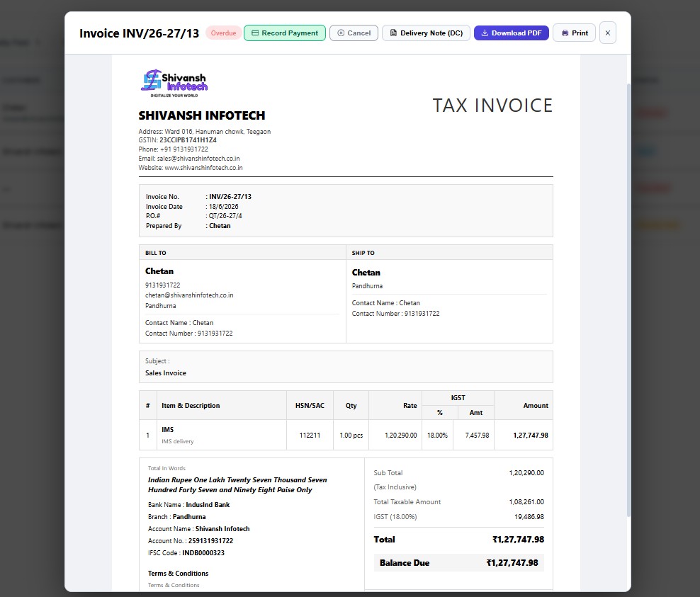
Task: Click the Record Payment button
Action: click(x=285, y=33)
